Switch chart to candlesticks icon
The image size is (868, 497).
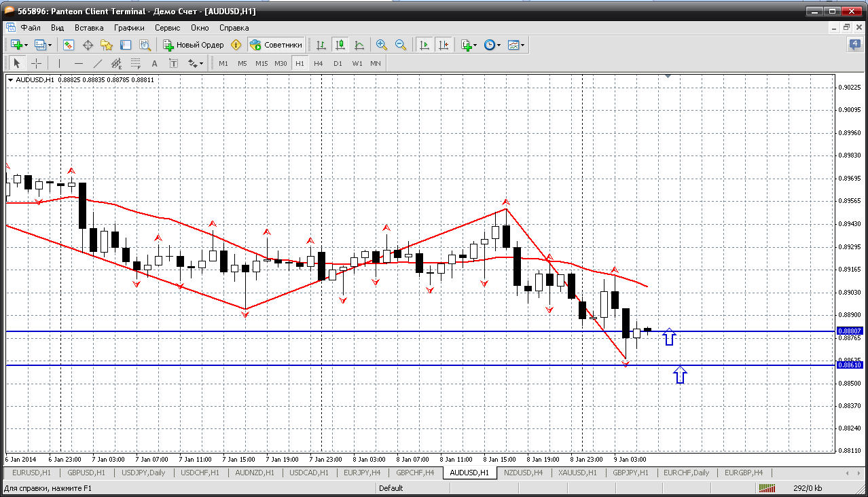[340, 45]
